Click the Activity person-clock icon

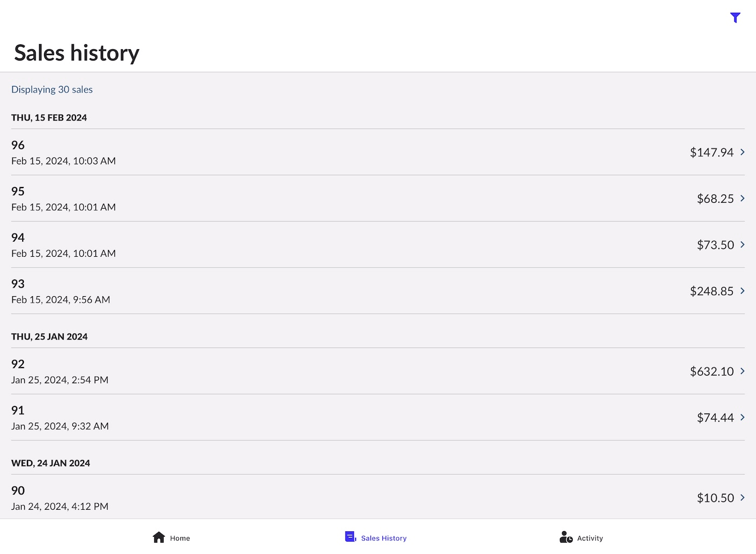pyautogui.click(x=566, y=537)
